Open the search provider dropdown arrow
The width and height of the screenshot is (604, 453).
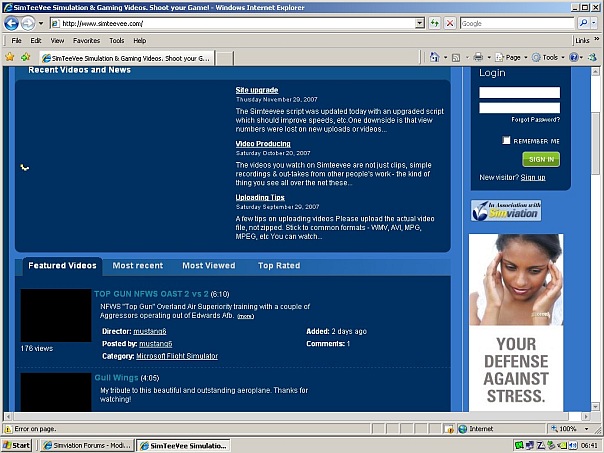(x=594, y=23)
